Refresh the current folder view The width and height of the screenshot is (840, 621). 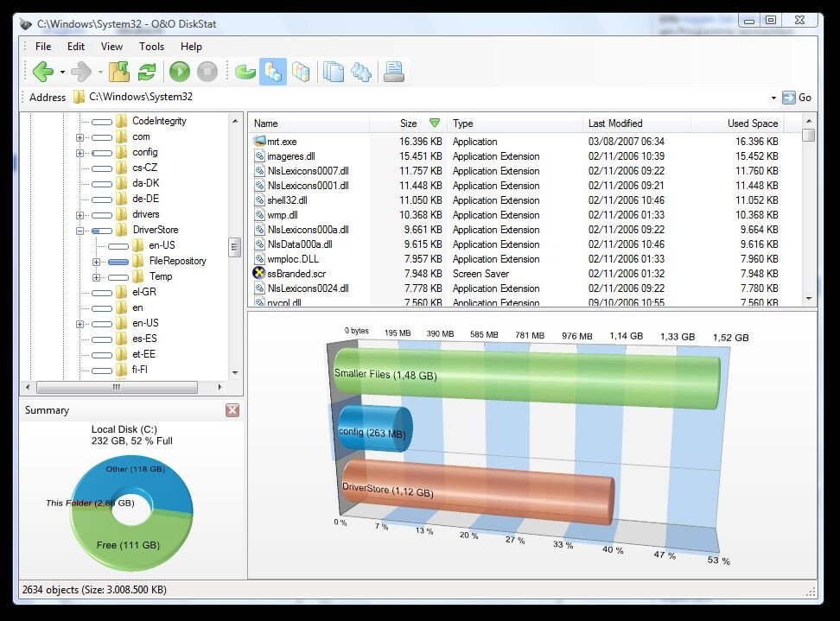tap(146, 72)
